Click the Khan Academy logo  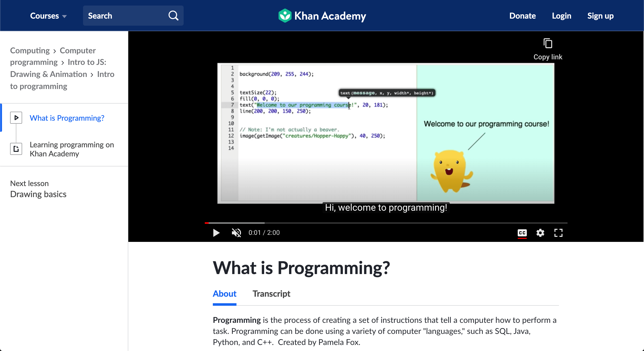(322, 16)
